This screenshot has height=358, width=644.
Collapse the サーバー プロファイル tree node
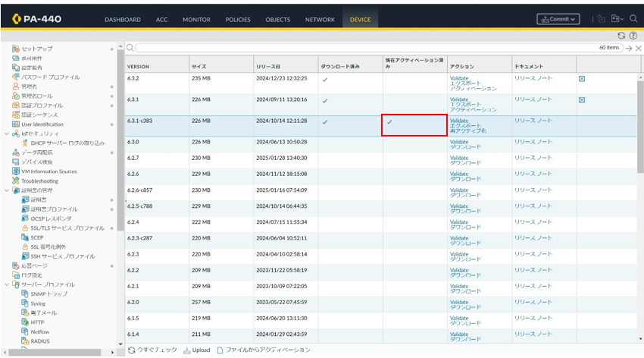coord(7,284)
